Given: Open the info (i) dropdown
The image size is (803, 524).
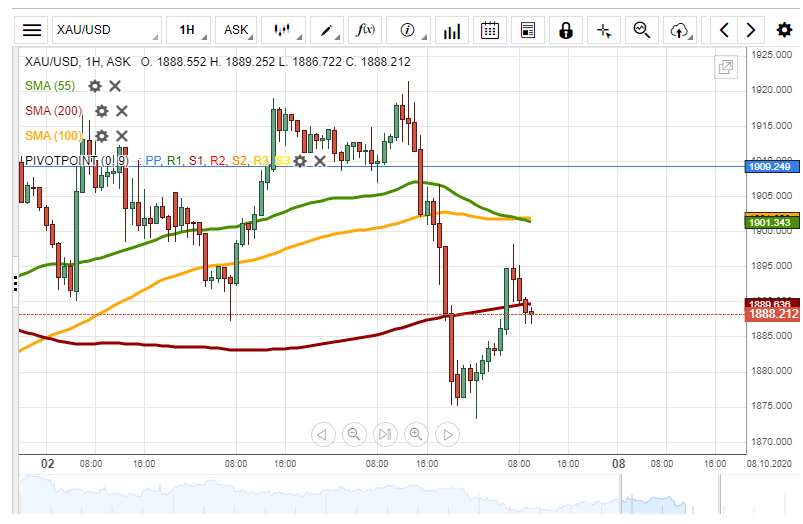Looking at the screenshot, I should tap(408, 30).
